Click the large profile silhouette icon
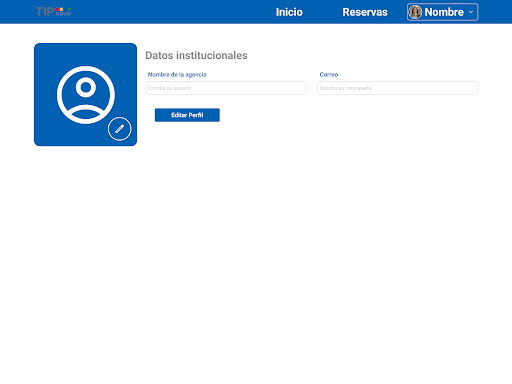512x384 pixels. coord(86,95)
